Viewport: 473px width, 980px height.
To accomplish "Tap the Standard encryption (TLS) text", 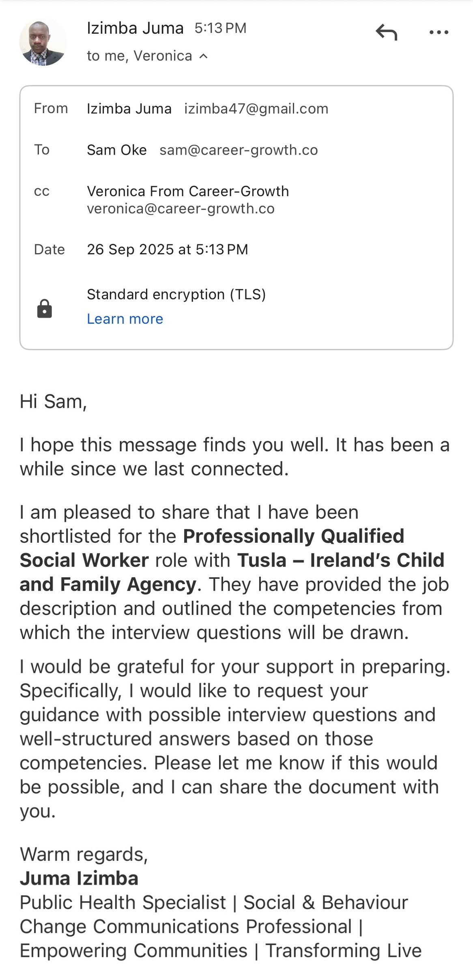I will (176, 294).
